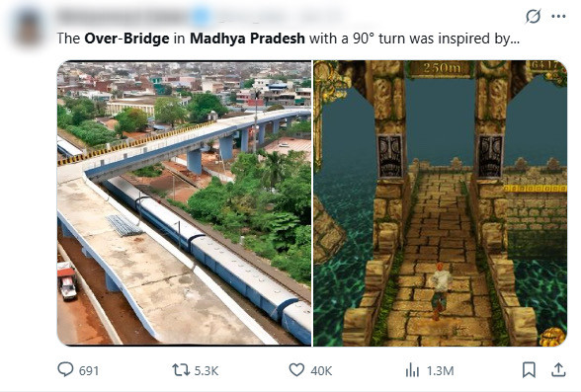Click the 1.3M views count
Viewport: 581px width, 392px height.
click(441, 370)
